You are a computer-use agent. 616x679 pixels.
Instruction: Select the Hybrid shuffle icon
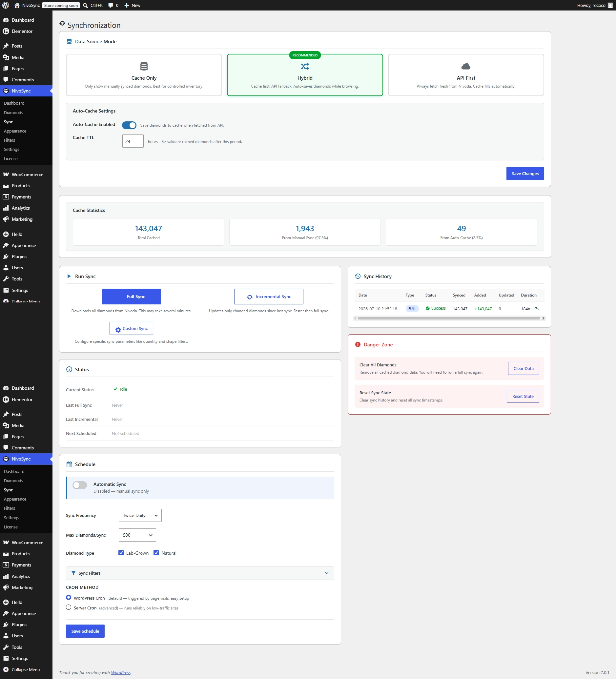[305, 66]
